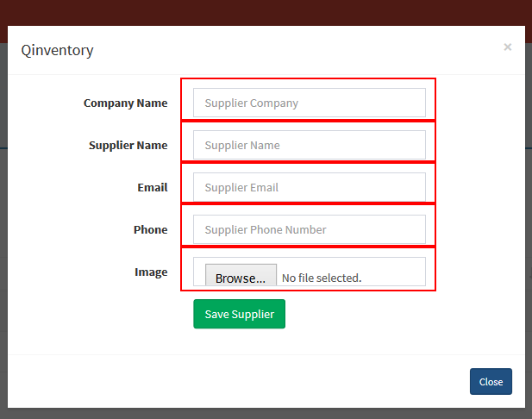Dismiss the Qinventory dialog with the X icon

click(x=507, y=47)
